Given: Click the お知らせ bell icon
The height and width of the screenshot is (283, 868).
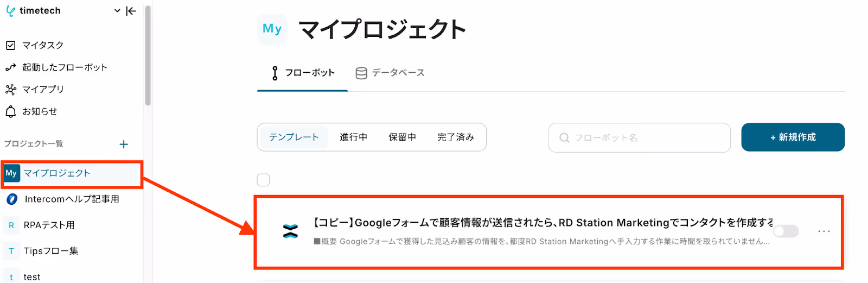Looking at the screenshot, I should click(x=11, y=111).
